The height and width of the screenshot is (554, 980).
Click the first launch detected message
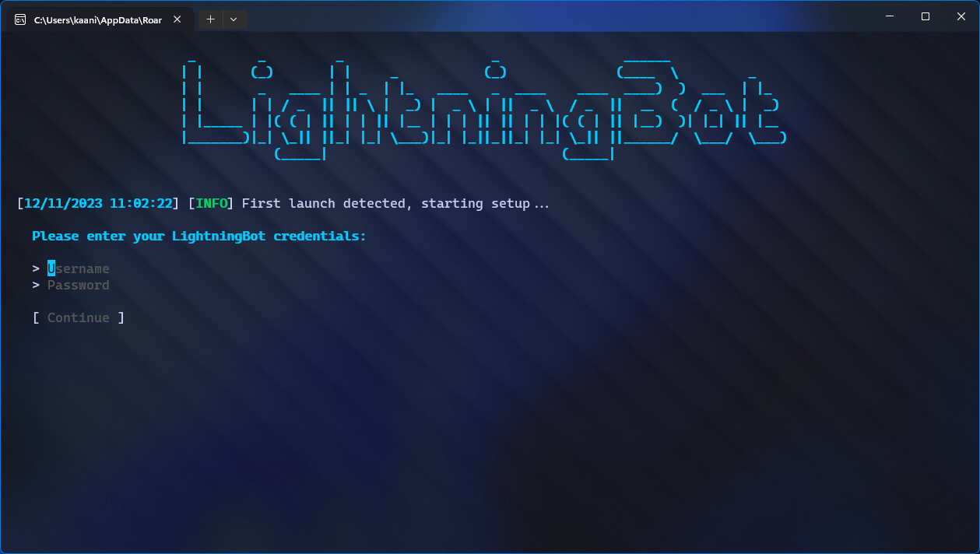point(395,203)
